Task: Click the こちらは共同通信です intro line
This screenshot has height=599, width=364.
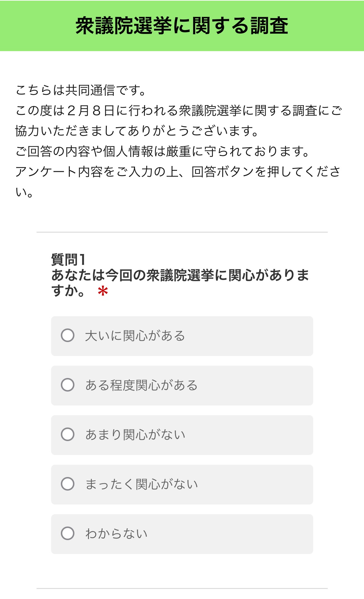Action: pyautogui.click(x=81, y=90)
